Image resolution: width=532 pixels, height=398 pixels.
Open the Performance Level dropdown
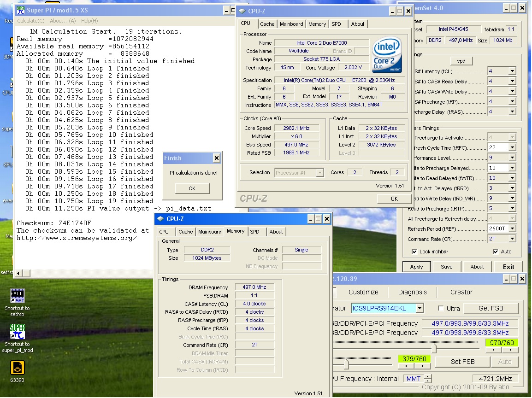pos(512,158)
